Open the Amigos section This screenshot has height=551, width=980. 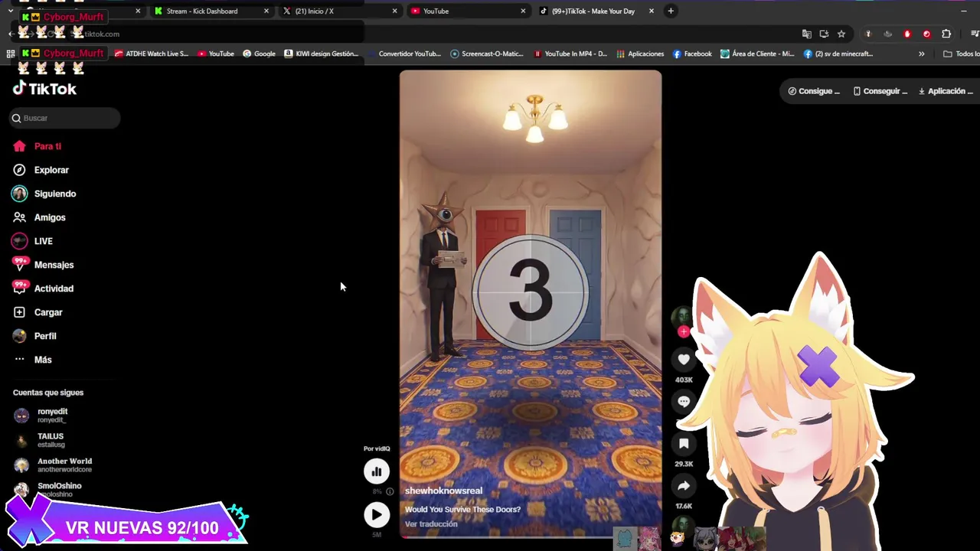tap(39, 217)
